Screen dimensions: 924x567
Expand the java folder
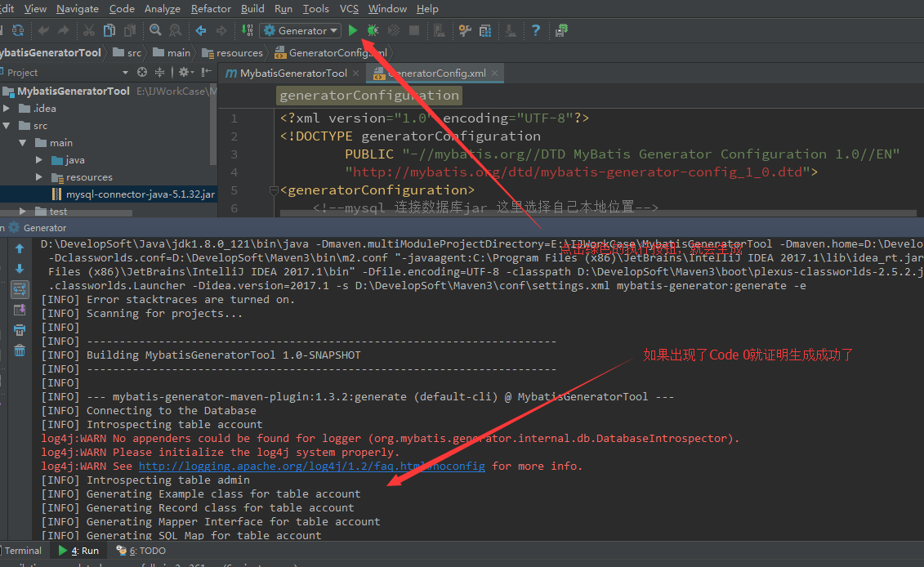[39, 160]
